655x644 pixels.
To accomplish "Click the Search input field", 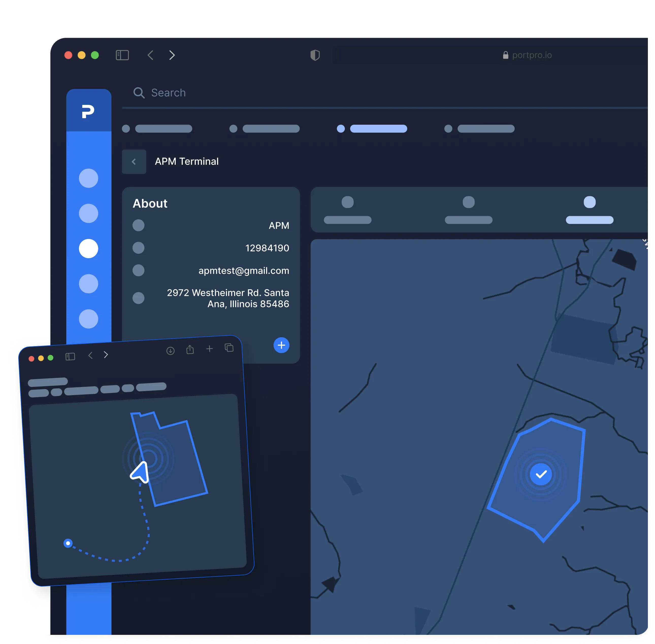I will [x=168, y=93].
